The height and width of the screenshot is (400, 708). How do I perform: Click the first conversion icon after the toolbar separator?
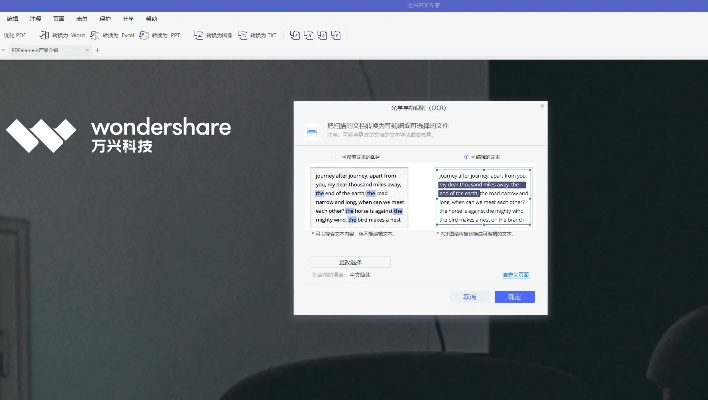pos(295,35)
